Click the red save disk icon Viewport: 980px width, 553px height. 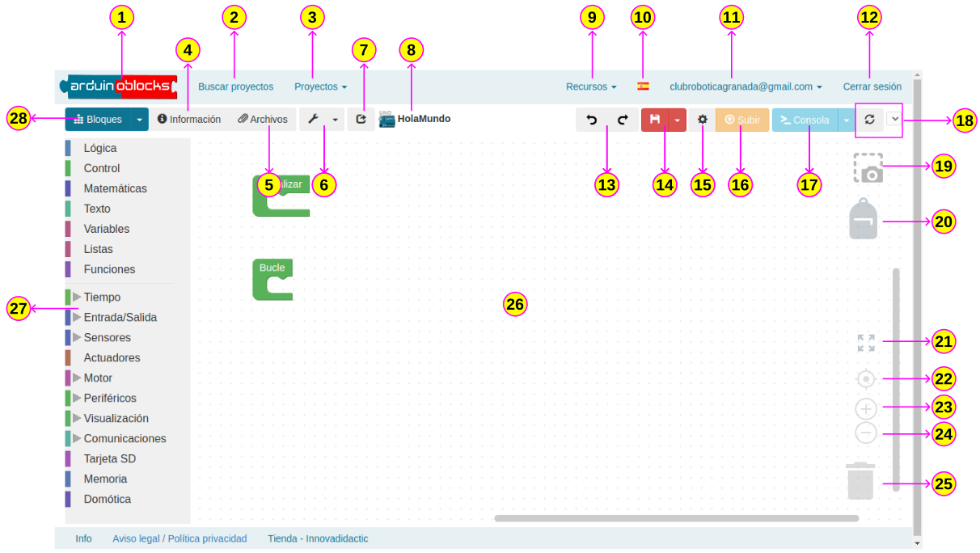pos(655,120)
